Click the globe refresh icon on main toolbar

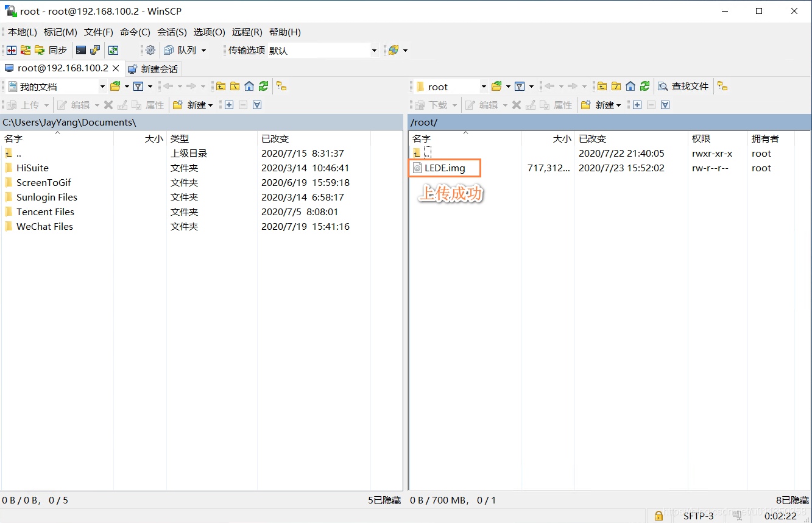pyautogui.click(x=394, y=50)
